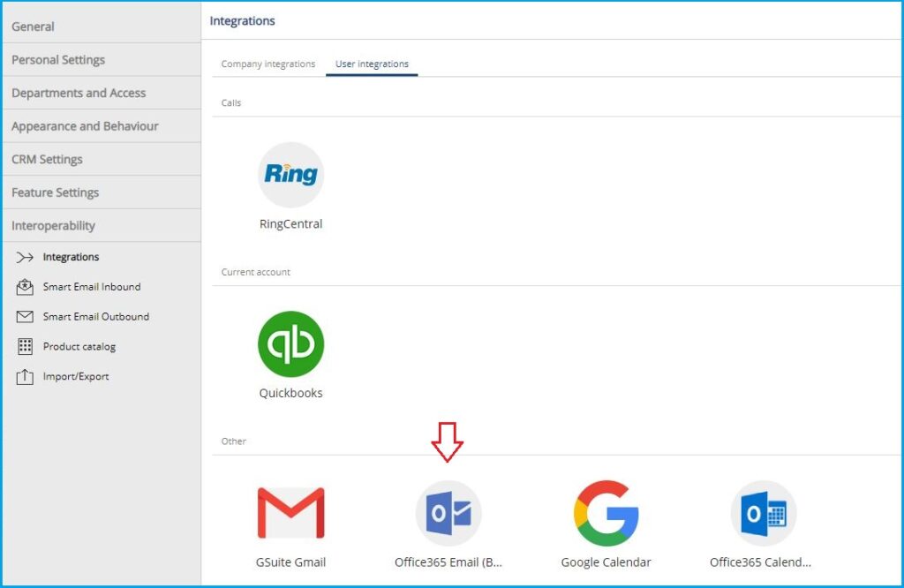Select the User integrations tab
The height and width of the screenshot is (588, 904).
pyautogui.click(x=372, y=64)
